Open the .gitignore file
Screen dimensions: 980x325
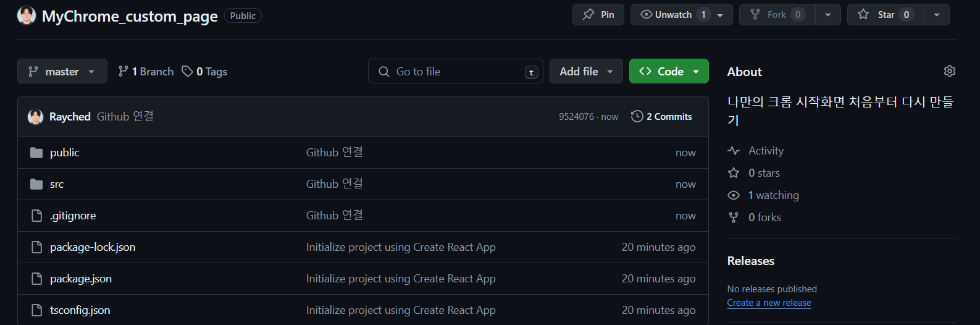pyautogui.click(x=73, y=216)
